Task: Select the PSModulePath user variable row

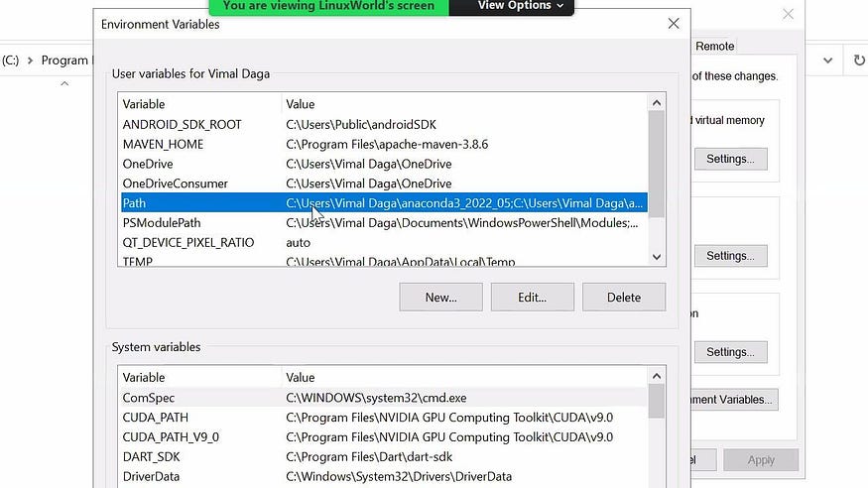Action: 384,223
